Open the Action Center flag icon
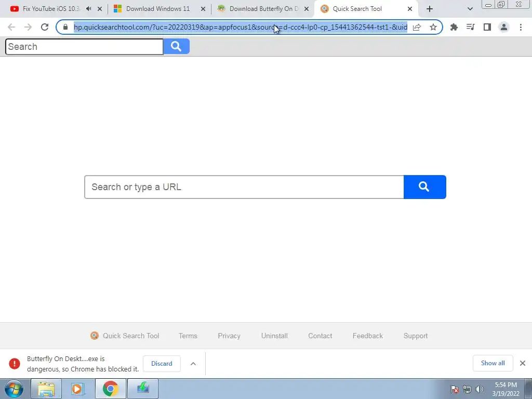This screenshot has width=532, height=399. (x=454, y=389)
